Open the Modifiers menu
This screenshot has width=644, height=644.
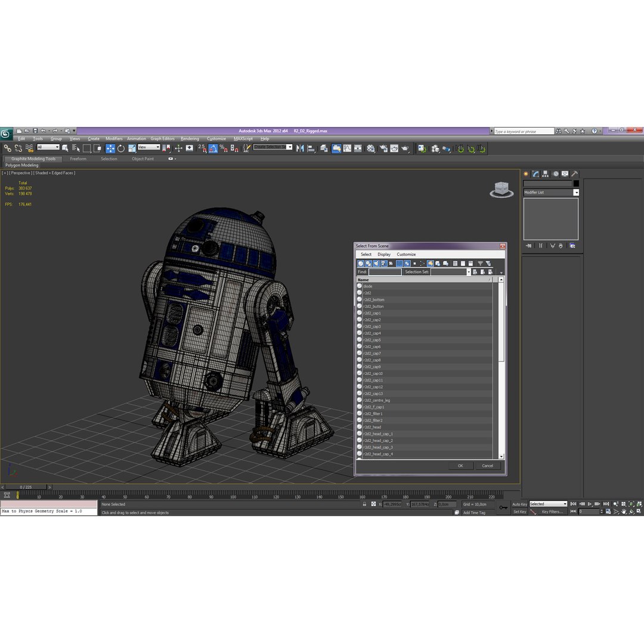pos(114,139)
